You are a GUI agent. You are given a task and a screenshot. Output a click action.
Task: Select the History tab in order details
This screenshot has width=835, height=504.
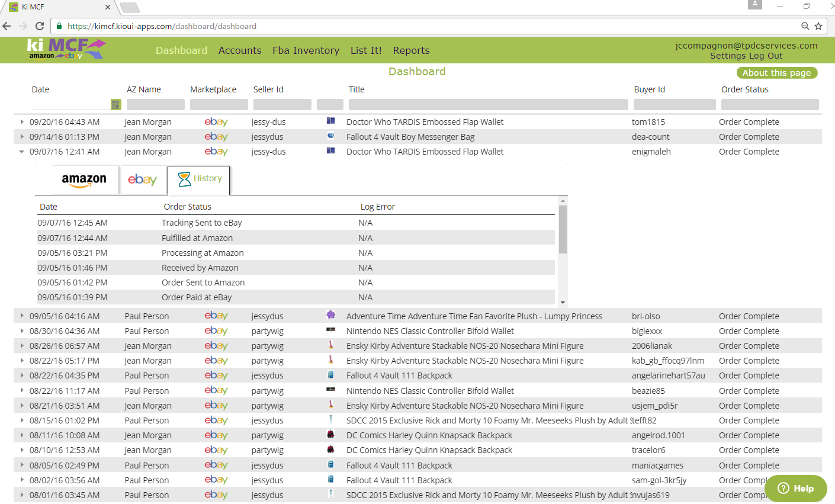click(x=199, y=180)
